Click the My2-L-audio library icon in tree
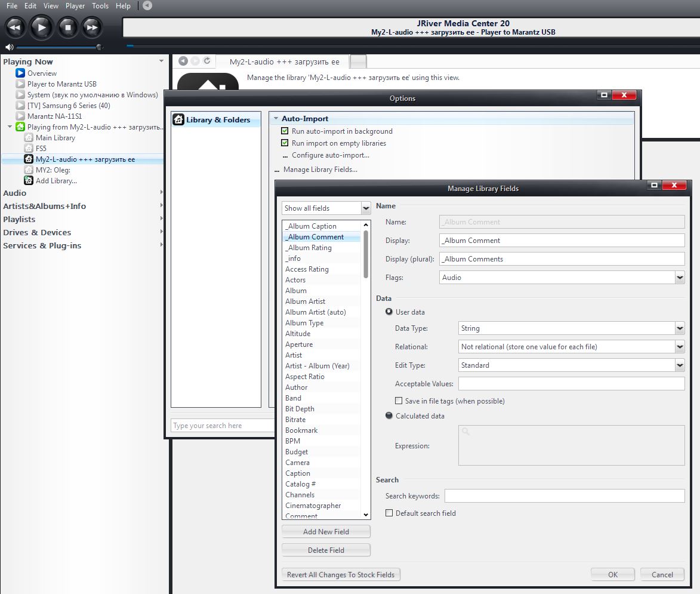 click(x=29, y=159)
